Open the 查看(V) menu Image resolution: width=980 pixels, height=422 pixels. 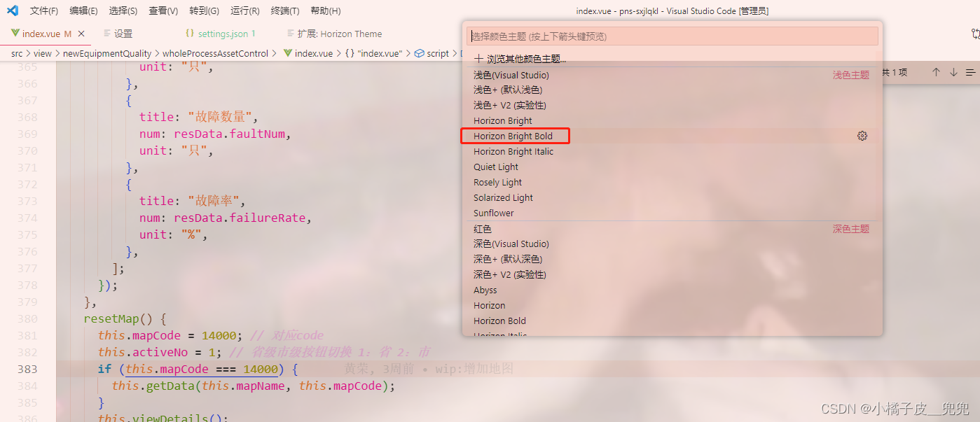tap(163, 11)
